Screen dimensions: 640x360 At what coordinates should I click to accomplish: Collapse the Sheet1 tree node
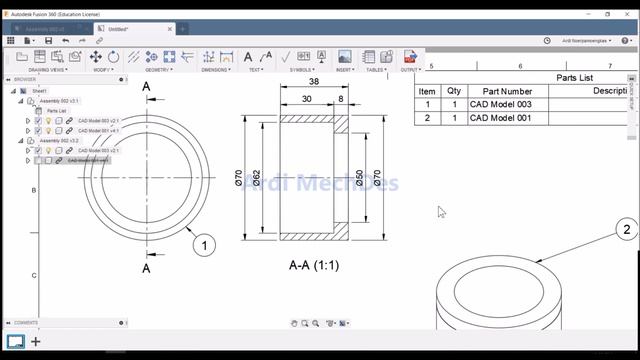pyautogui.click(x=13, y=91)
